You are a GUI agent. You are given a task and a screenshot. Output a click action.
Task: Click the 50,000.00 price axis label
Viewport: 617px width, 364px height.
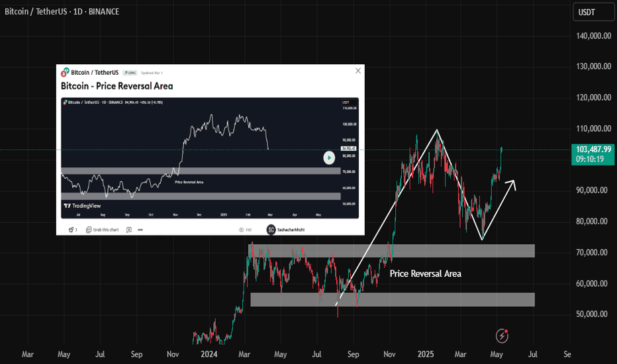point(591,314)
